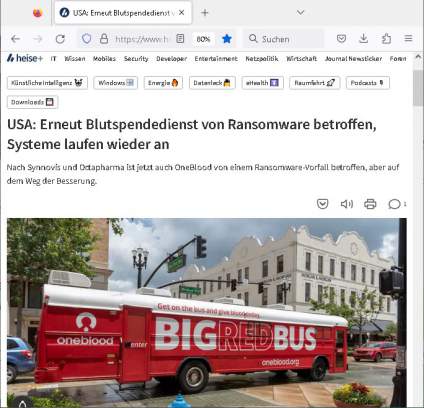Click the Datenleck topic tag
Viewport: 424px width, 408px height.
tap(212, 83)
